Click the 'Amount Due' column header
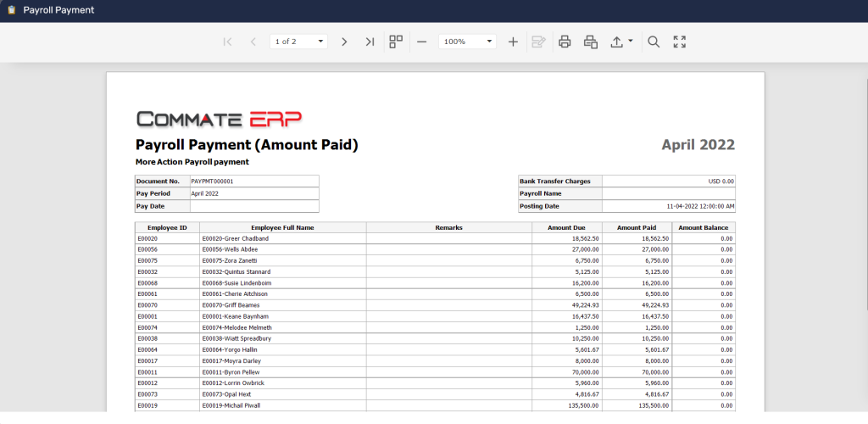 (x=567, y=227)
